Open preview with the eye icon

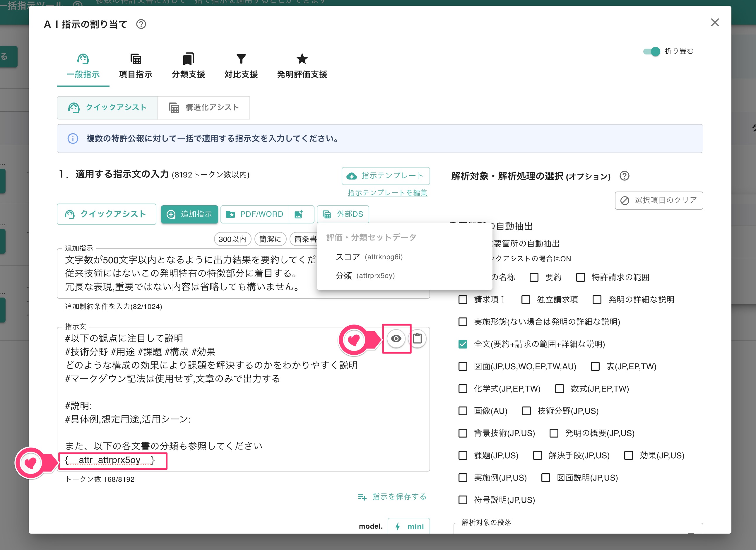tap(396, 338)
